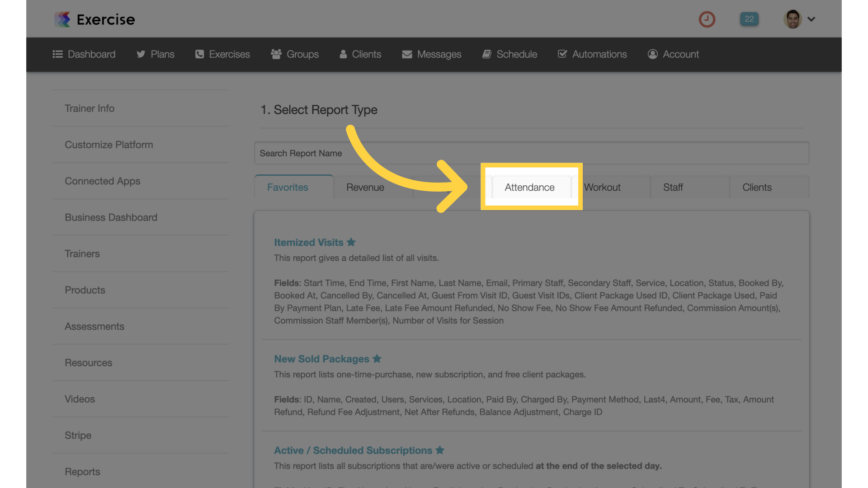
Task: Toggle favorite star for New Sold Packages
Action: pos(377,359)
